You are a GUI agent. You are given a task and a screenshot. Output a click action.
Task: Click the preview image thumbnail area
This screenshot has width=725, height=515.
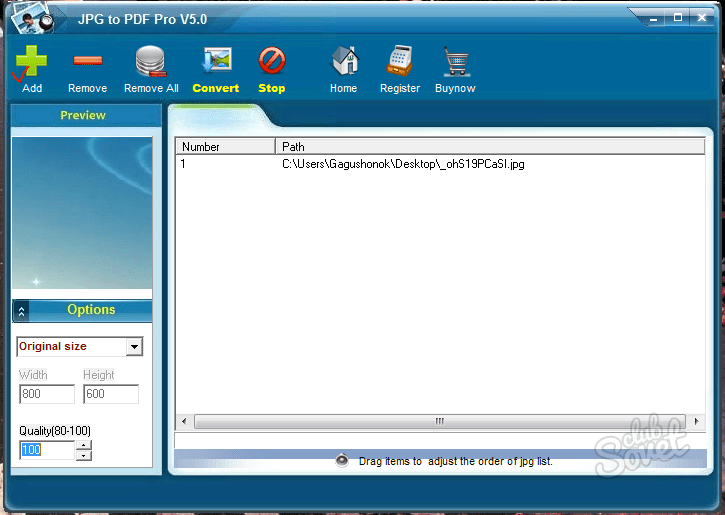(82, 213)
